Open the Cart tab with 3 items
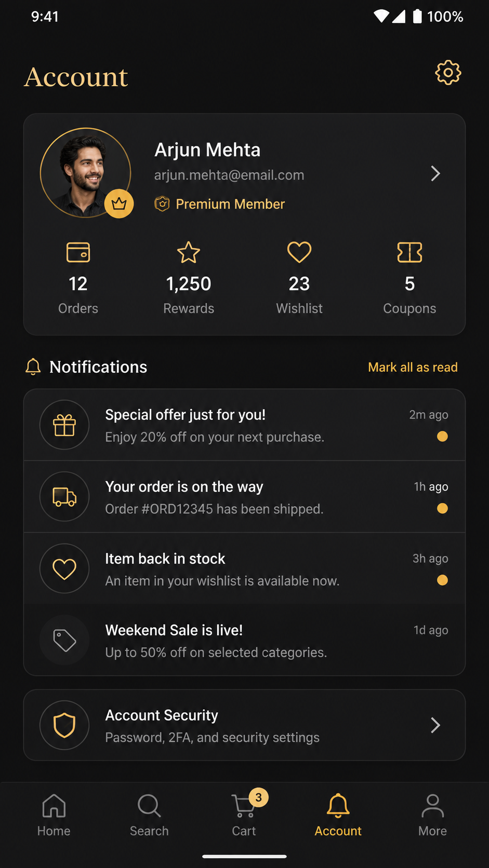This screenshot has width=489, height=868. coord(244,814)
